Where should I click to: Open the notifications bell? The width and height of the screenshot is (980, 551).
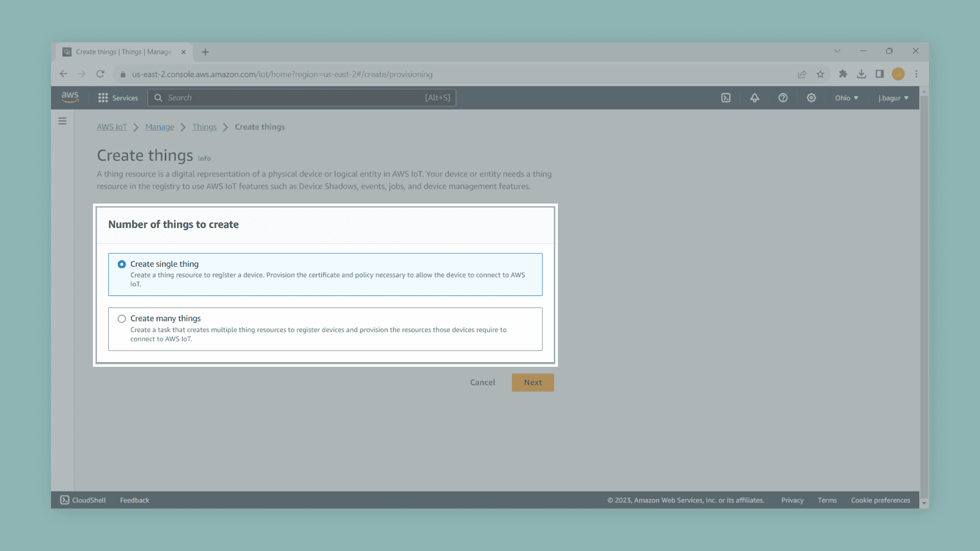pos(754,98)
